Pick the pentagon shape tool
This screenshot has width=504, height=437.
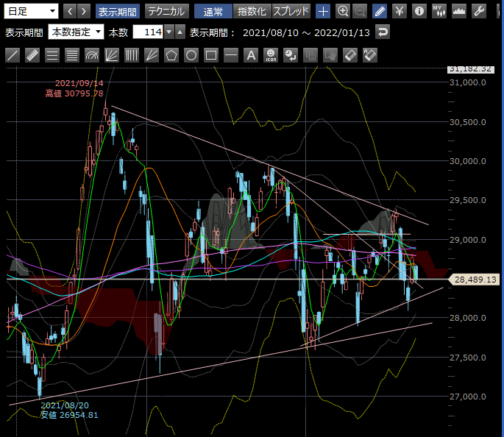pos(171,55)
